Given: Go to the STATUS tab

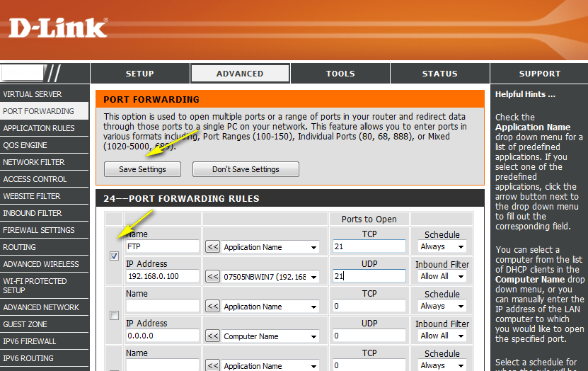Looking at the screenshot, I should (x=439, y=74).
